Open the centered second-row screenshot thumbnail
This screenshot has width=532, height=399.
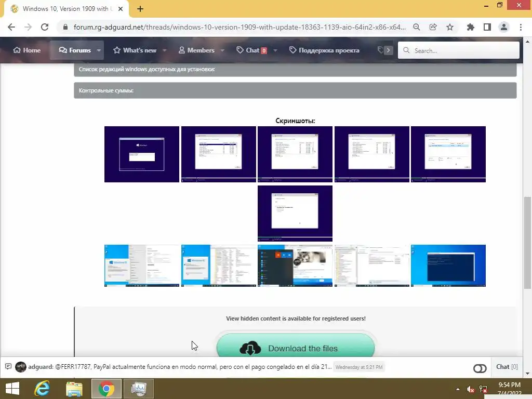click(295, 214)
